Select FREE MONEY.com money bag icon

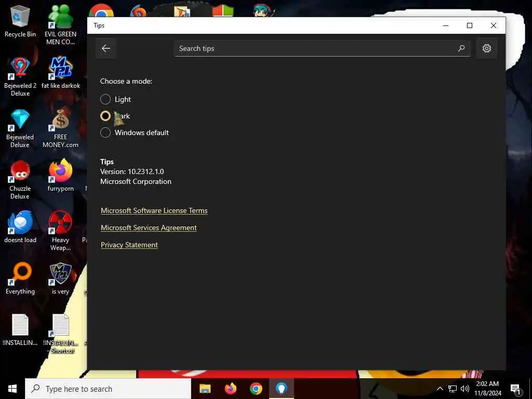tap(60, 128)
